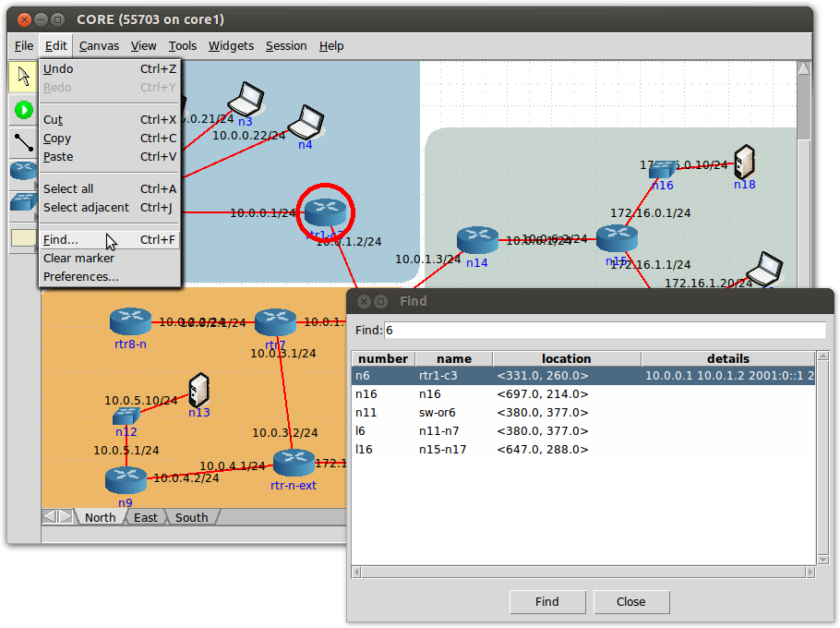Select the arrow selection tool

[23, 77]
